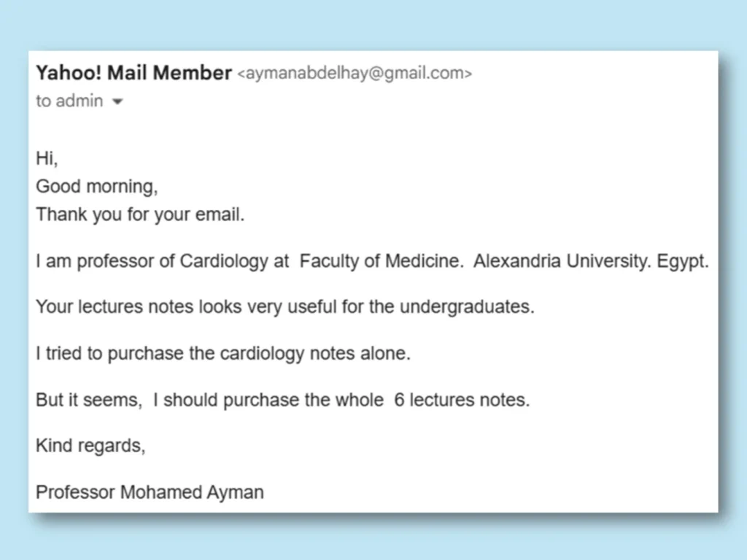Click the word 'Cardiology' in professor sentence
The height and width of the screenshot is (560, 747).
(224, 261)
